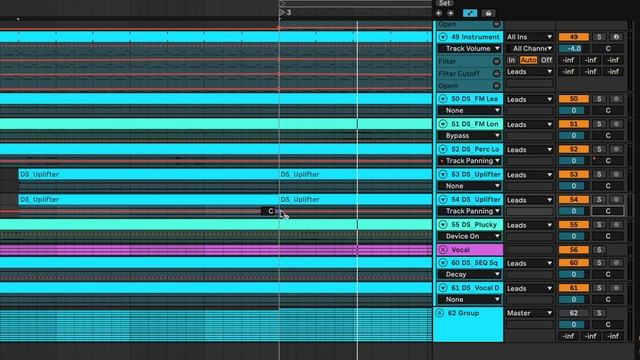Fold the 61 DS_Vocal D track
Screen dimensions: 640x360
[x=443, y=288]
